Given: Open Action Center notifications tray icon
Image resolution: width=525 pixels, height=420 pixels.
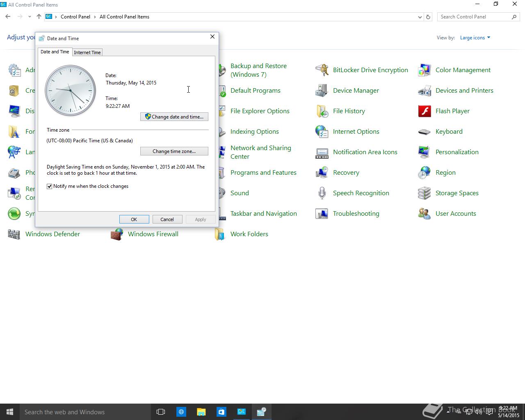Looking at the screenshot, I should tap(489, 412).
